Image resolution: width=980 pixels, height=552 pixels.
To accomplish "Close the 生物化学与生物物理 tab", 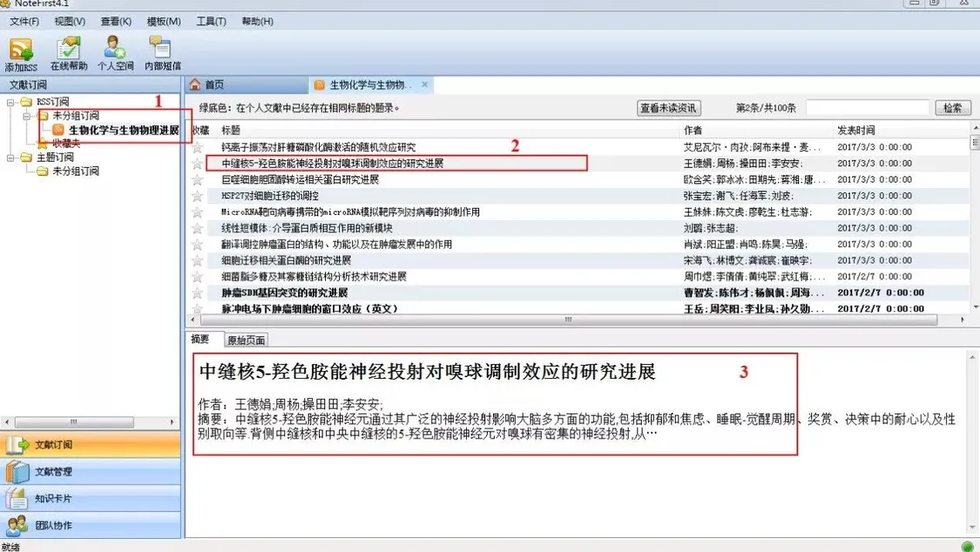I will tap(425, 84).
